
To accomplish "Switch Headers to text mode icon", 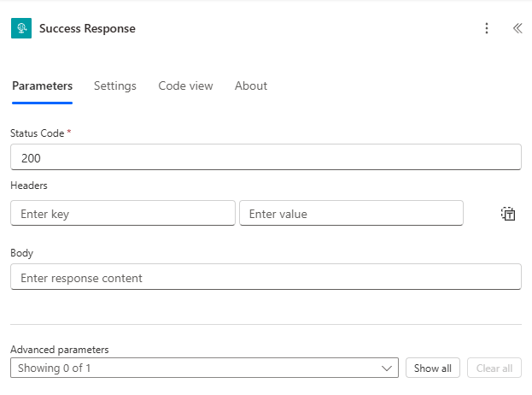I will [x=508, y=214].
